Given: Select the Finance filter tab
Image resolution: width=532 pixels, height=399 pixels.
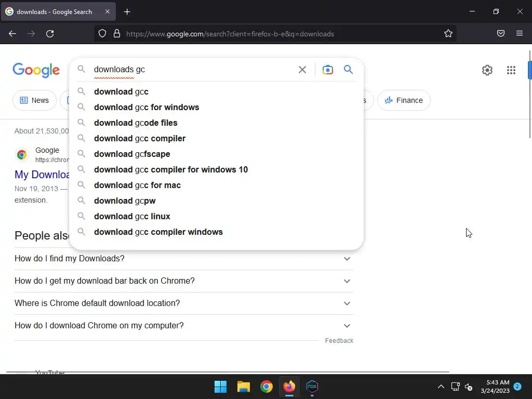Looking at the screenshot, I should click(x=404, y=100).
